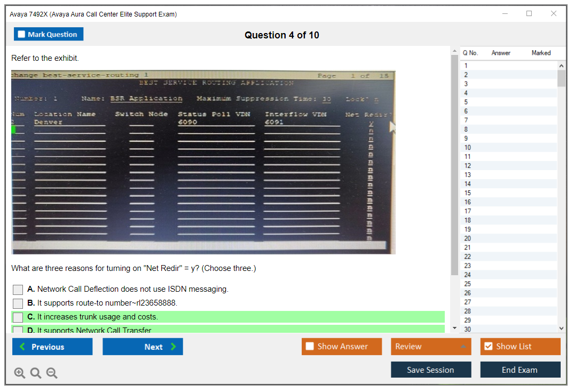Image resolution: width=574 pixels, height=392 pixels.
Task: Click the left arrow on Previous button
Action: tap(22, 347)
